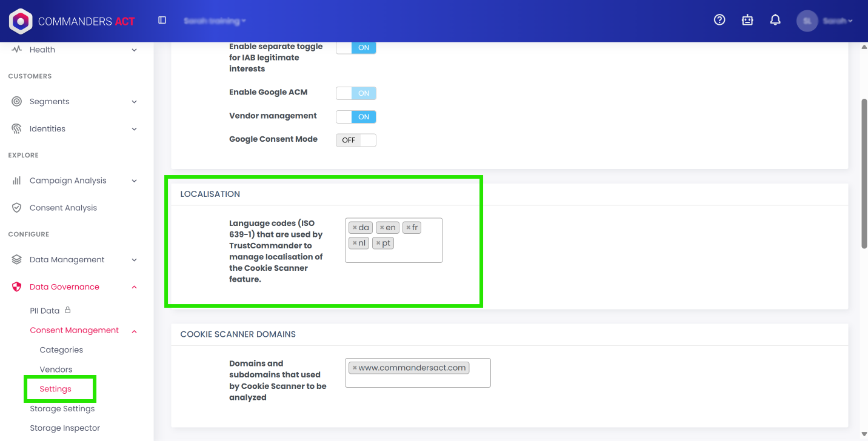
Task: Click the Commanders Act logo
Action: [x=72, y=21]
